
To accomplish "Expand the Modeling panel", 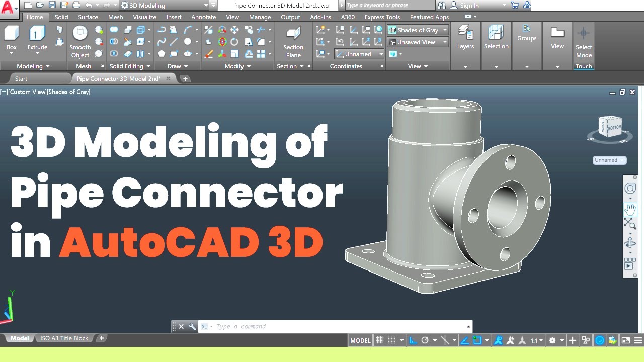I will point(33,66).
